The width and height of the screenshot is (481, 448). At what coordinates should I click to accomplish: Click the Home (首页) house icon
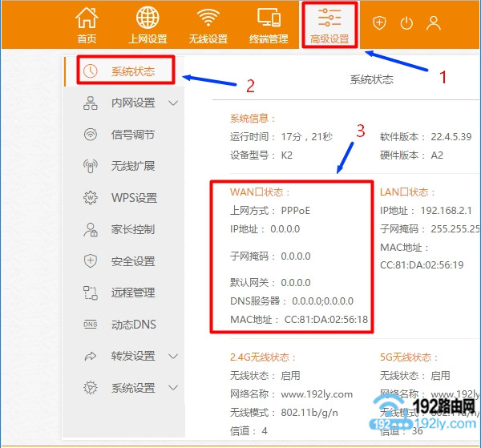coord(87,18)
